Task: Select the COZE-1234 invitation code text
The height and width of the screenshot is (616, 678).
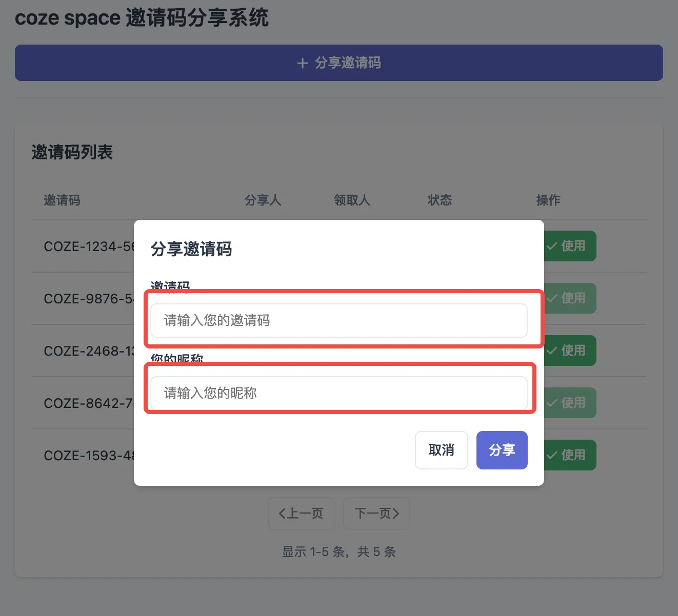Action: 89,247
